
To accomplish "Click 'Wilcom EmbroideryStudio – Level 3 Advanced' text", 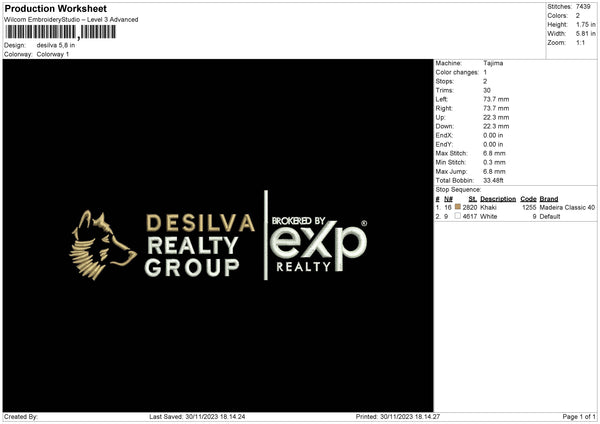I will [71, 20].
